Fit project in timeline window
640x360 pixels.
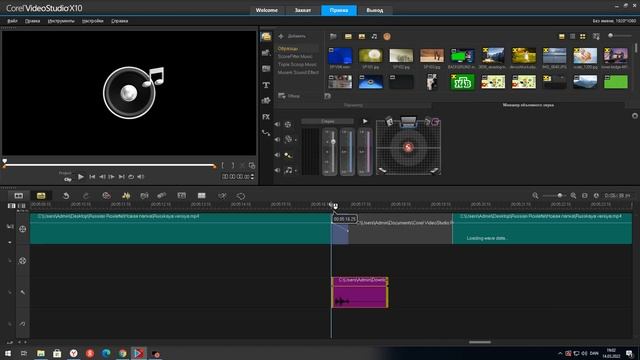[584, 196]
